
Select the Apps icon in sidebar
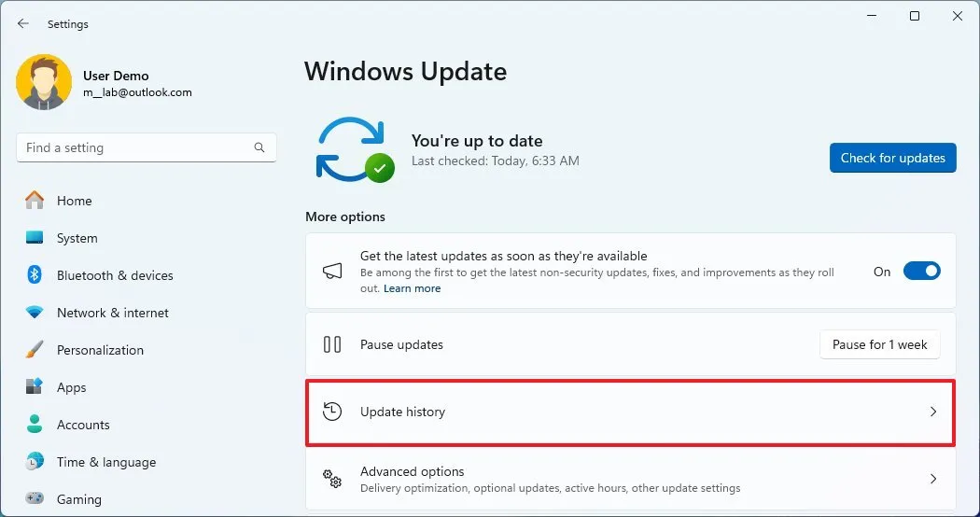coord(35,386)
